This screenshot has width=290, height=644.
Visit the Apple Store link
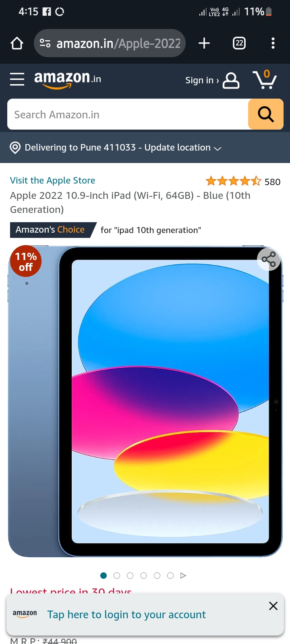[x=53, y=180]
